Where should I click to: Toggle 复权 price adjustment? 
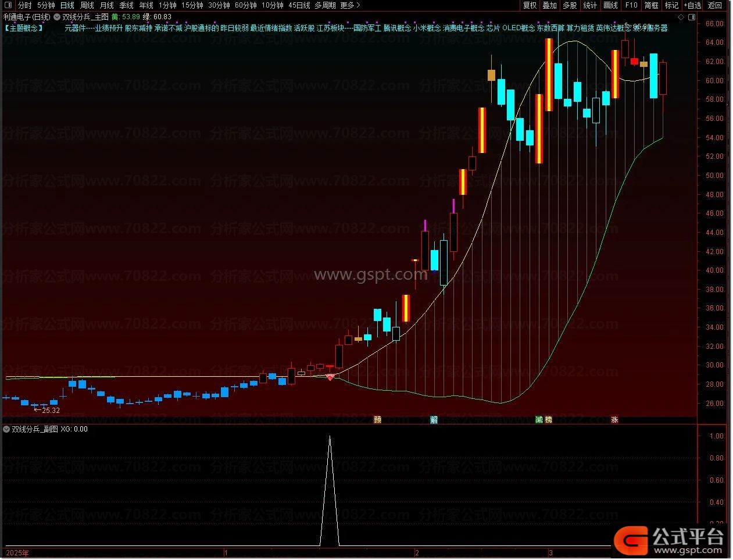530,5
